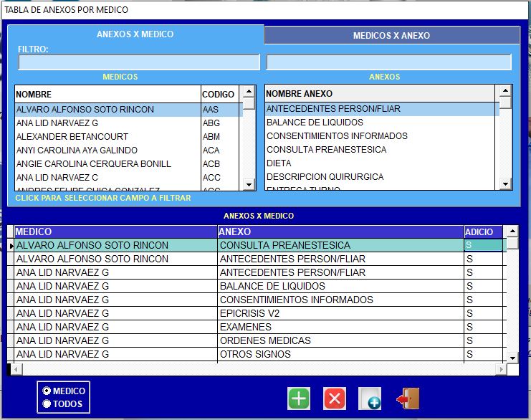The height and width of the screenshot is (420, 531).
Task: Click code ACA cell
Action: pyautogui.click(x=220, y=150)
